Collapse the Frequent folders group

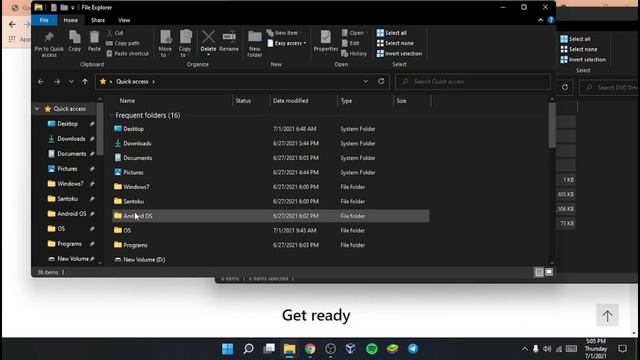click(x=111, y=116)
